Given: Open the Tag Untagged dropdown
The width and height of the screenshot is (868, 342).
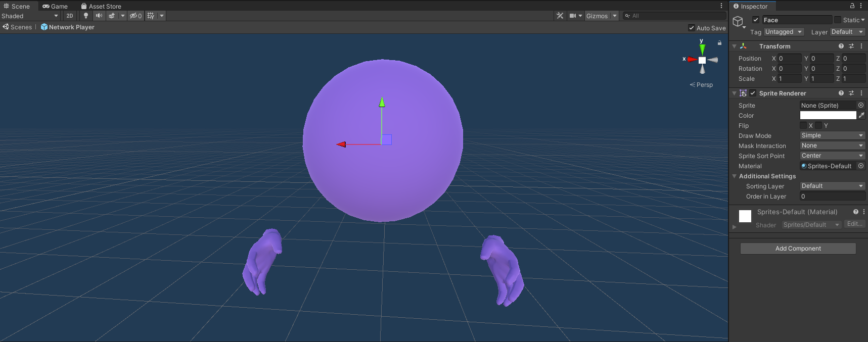Looking at the screenshot, I should pos(784,32).
